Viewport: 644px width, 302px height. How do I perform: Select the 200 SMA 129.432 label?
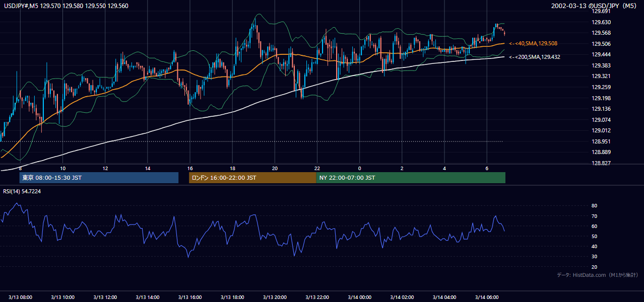coord(535,57)
